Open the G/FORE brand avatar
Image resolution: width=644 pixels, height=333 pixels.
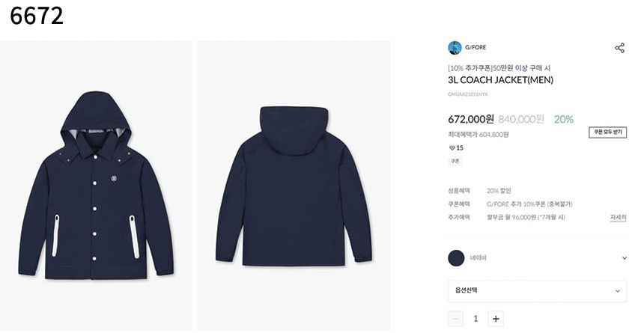[x=455, y=48]
